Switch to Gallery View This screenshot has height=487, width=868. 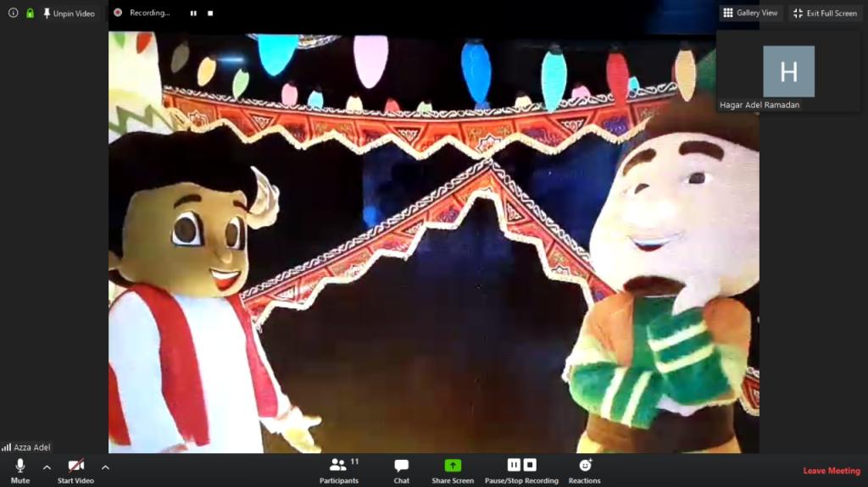pyautogui.click(x=751, y=13)
